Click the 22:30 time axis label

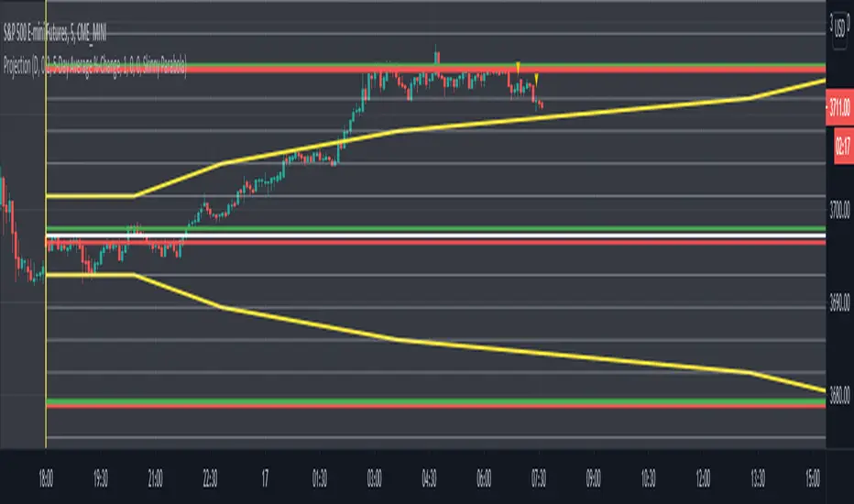coord(210,478)
